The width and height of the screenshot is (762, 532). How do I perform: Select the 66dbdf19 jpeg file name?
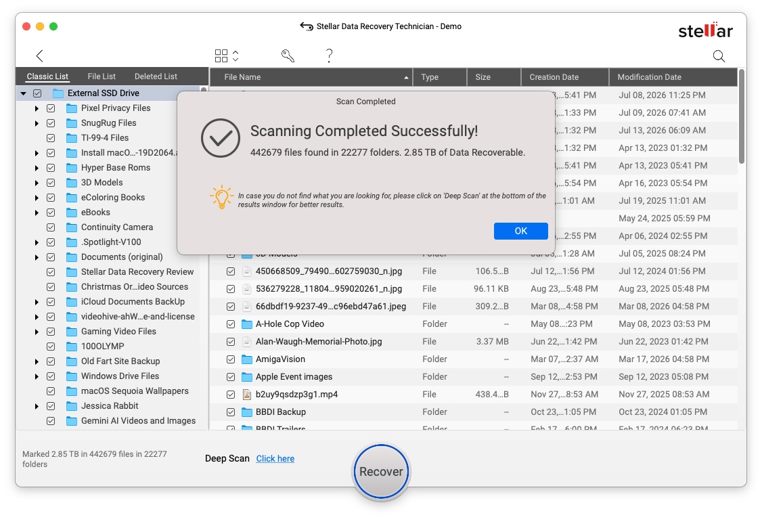click(331, 307)
